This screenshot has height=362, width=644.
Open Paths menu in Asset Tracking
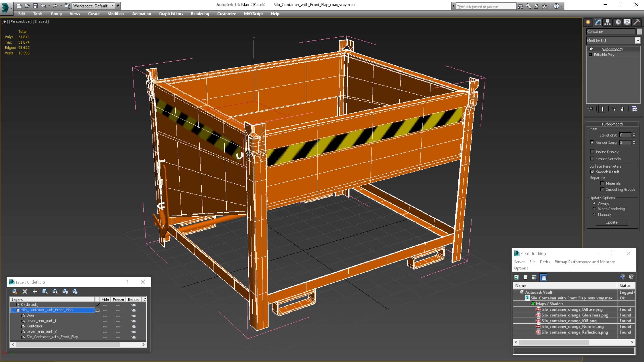[x=545, y=262]
